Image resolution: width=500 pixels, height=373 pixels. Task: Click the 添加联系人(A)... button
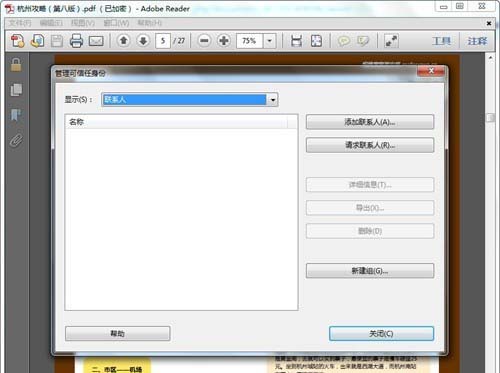click(370, 122)
